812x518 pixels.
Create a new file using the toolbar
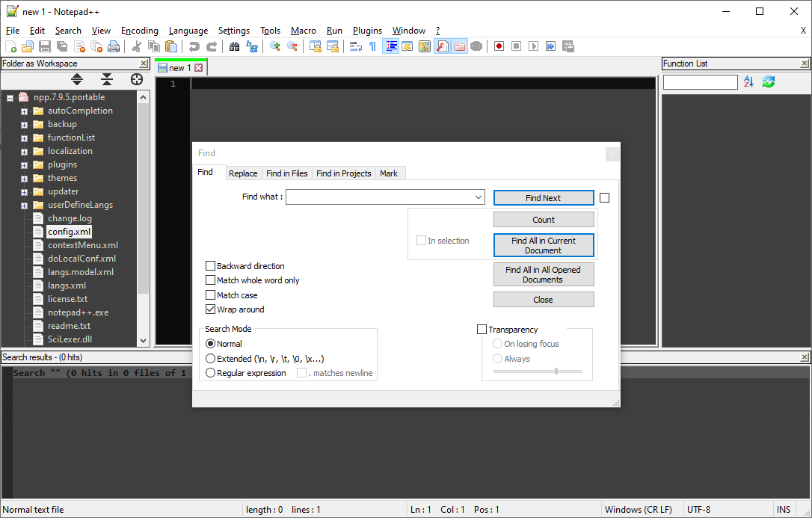[11, 46]
